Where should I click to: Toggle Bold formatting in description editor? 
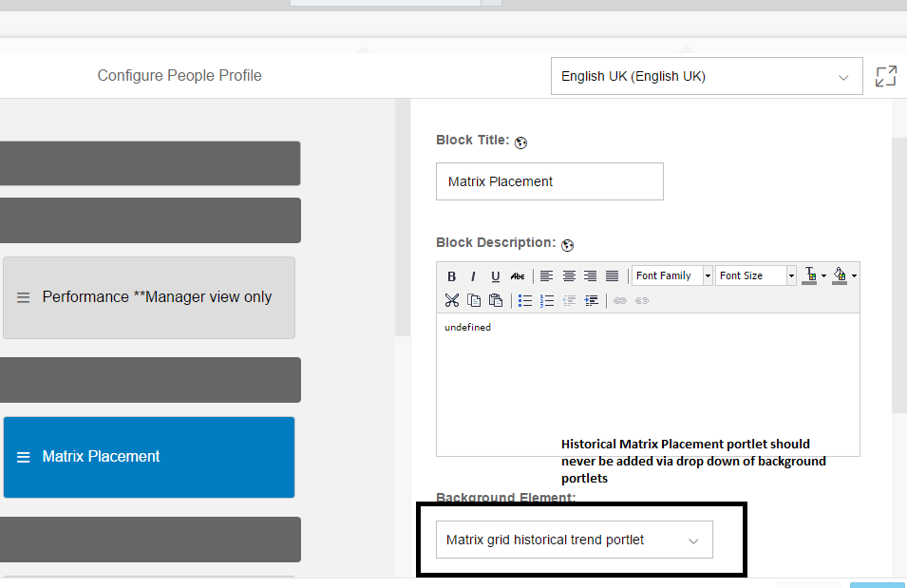tap(452, 276)
